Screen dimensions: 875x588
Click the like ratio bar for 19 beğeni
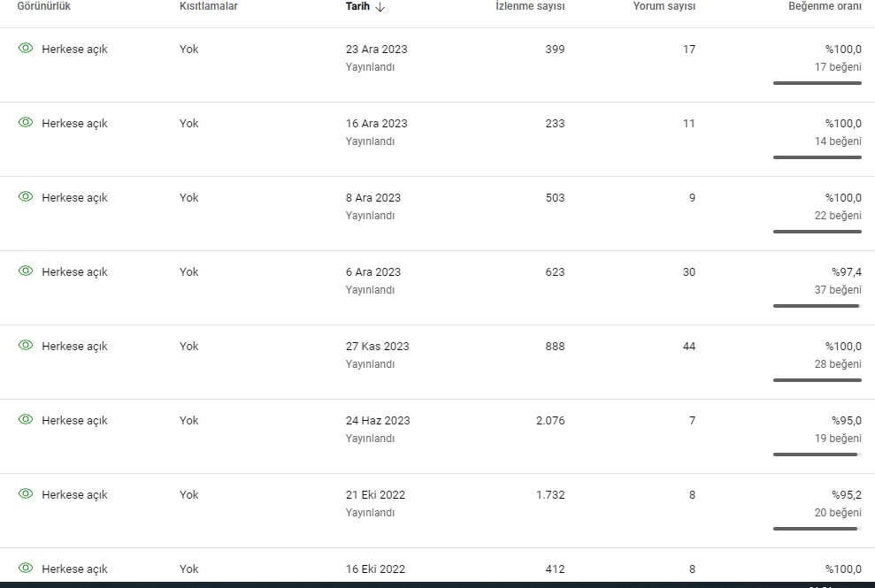tap(817, 454)
